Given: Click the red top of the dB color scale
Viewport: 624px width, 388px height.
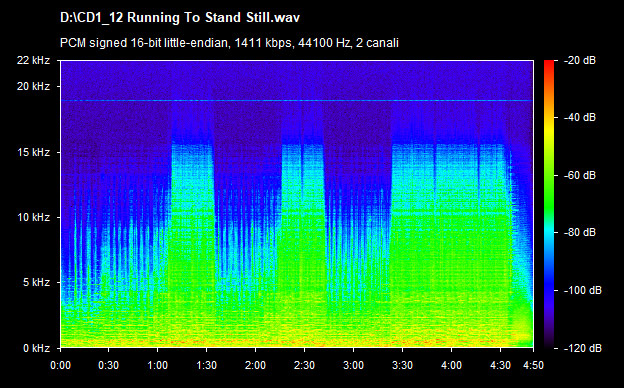Looking at the screenshot, I should 549,64.
